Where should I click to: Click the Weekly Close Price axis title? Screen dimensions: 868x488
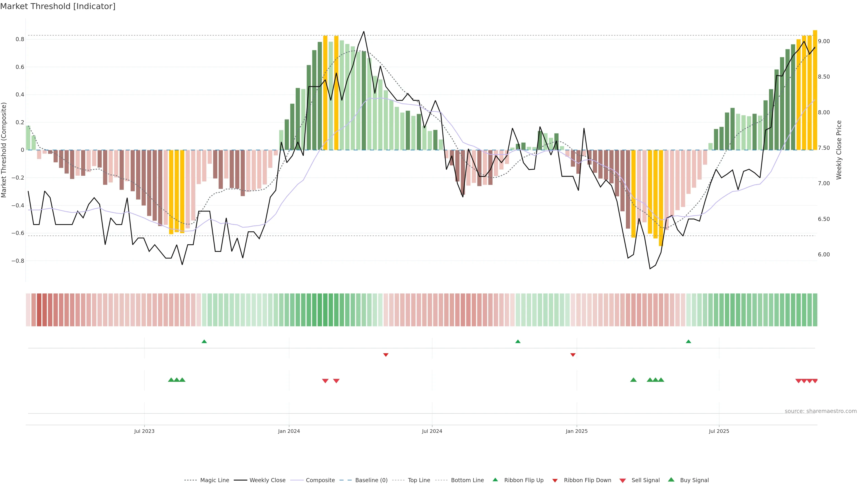839,150
